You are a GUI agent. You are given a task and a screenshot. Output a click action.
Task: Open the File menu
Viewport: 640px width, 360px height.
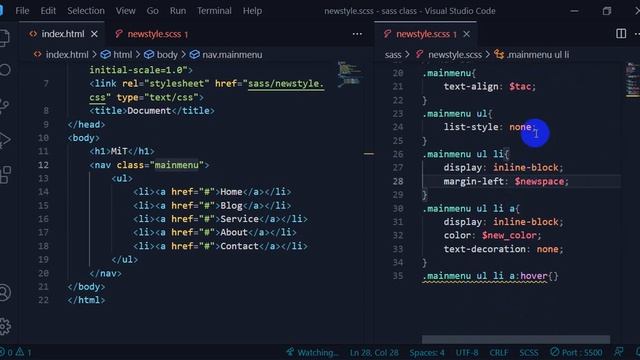pos(22,11)
